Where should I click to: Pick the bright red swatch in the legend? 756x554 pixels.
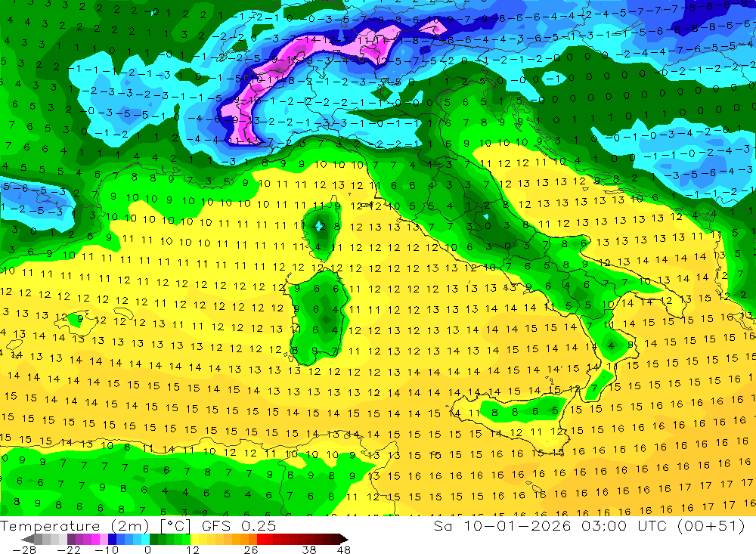[x=261, y=540]
